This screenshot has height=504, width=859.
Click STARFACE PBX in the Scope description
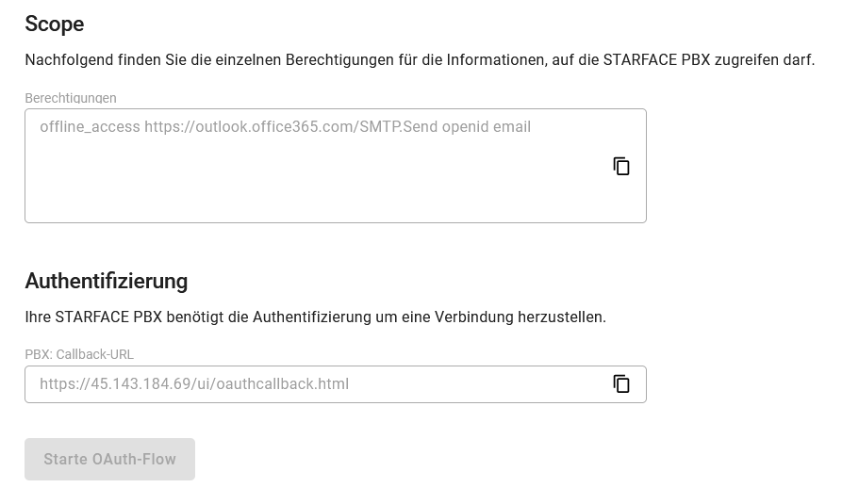click(x=657, y=59)
